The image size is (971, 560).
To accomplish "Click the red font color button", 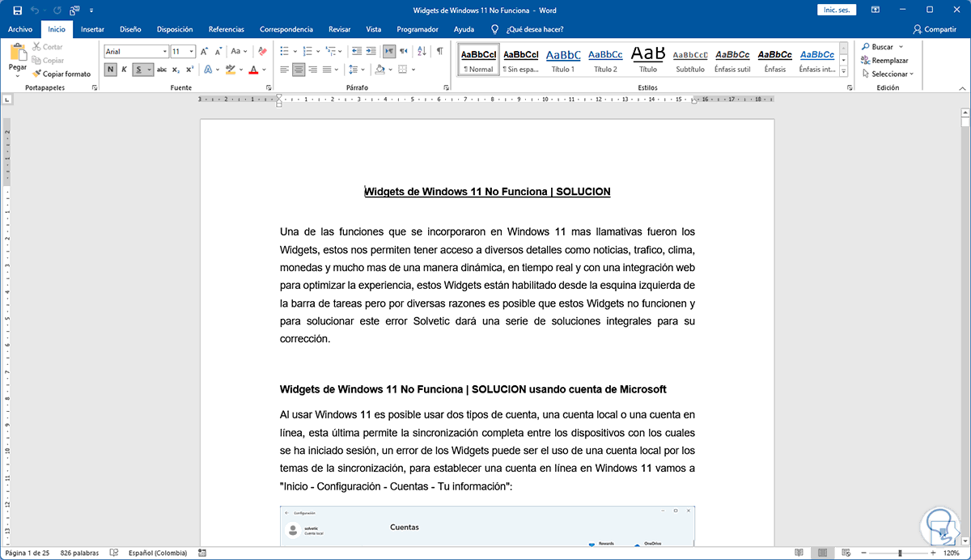I will tap(253, 70).
